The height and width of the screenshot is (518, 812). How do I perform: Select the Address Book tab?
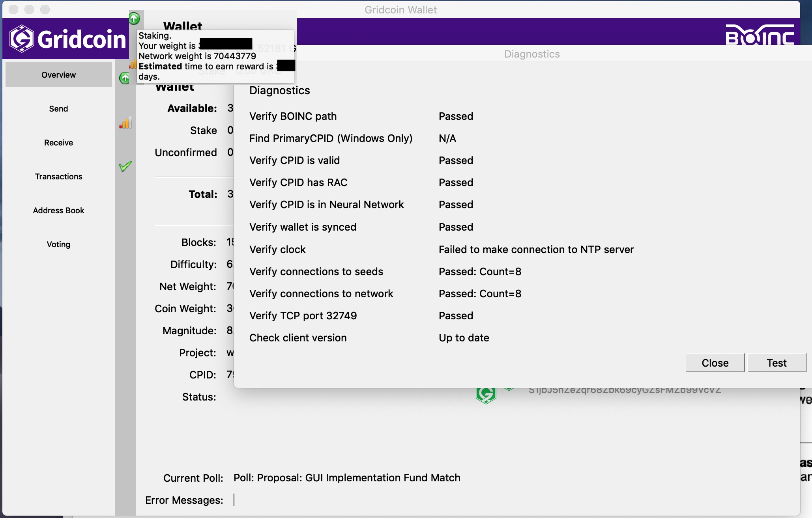(x=58, y=211)
